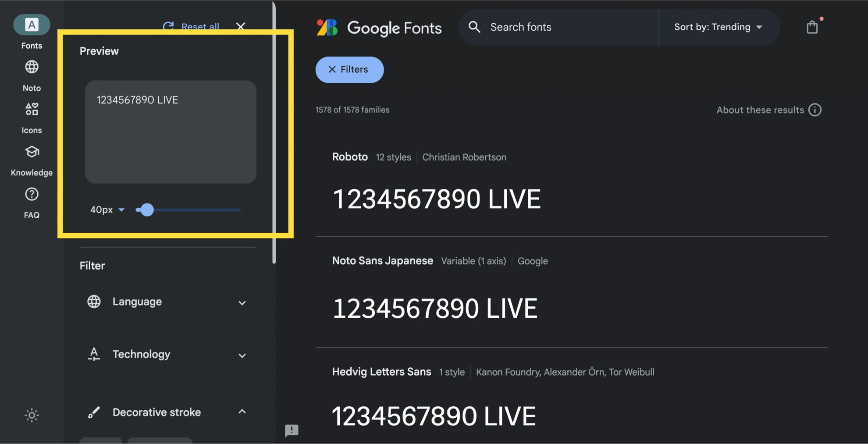Screen dimensions: 868x444
Task: Click Christian Robertson author text
Action: click(x=464, y=157)
